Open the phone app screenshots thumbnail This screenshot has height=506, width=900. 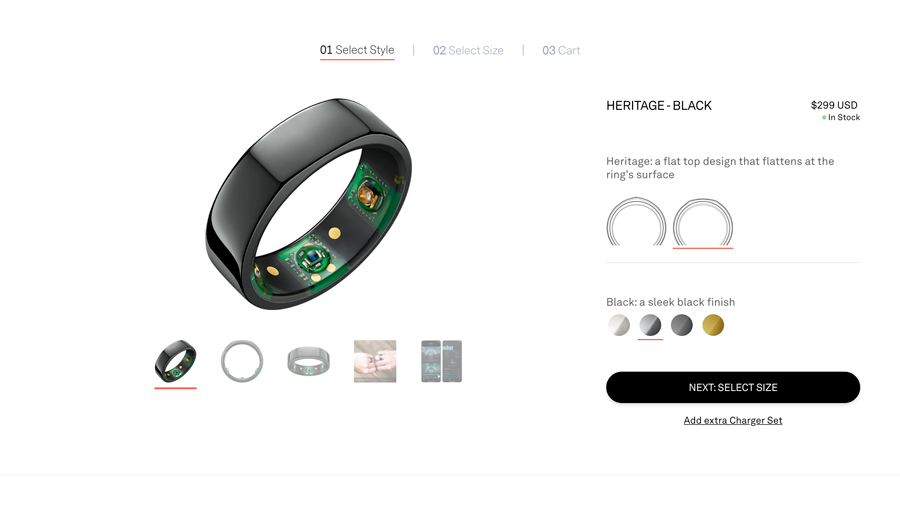click(x=441, y=361)
